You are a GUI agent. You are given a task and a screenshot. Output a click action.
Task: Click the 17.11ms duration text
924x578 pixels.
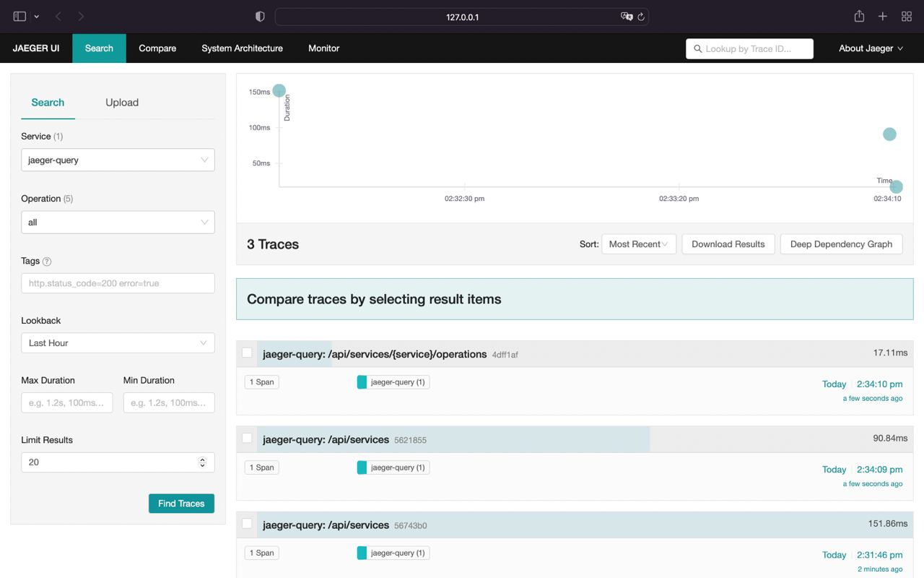click(x=890, y=353)
